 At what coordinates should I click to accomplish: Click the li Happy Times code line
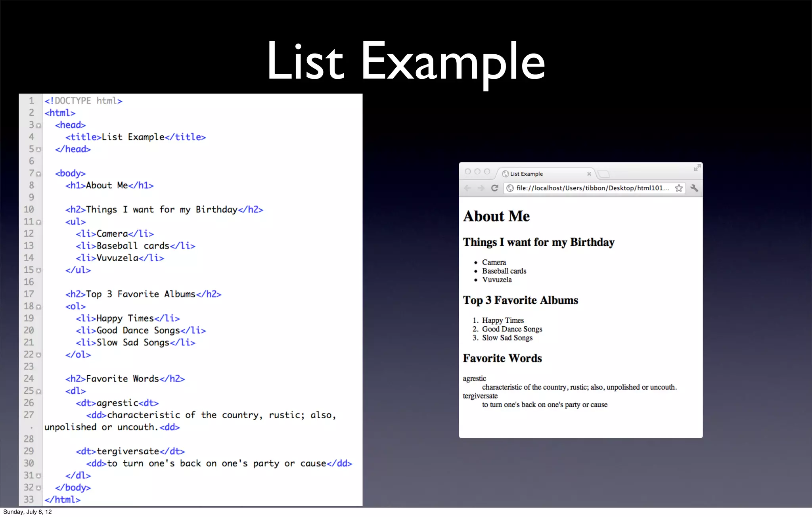point(128,318)
